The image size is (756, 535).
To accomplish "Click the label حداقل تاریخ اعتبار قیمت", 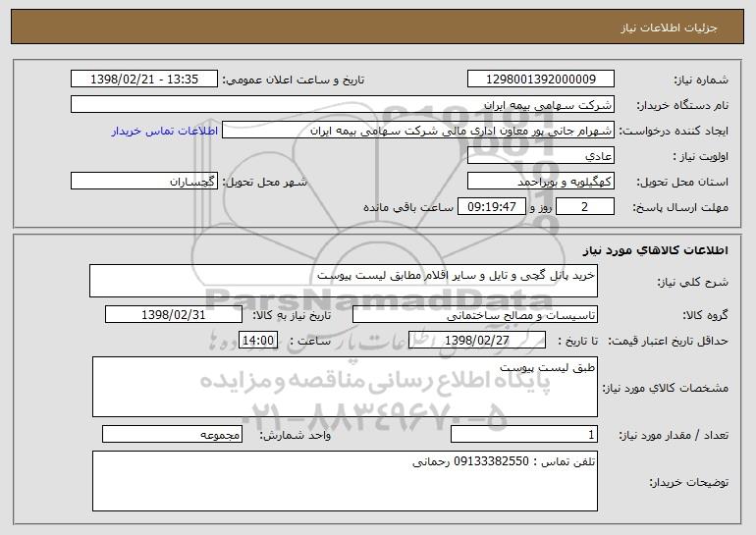I will (669, 341).
